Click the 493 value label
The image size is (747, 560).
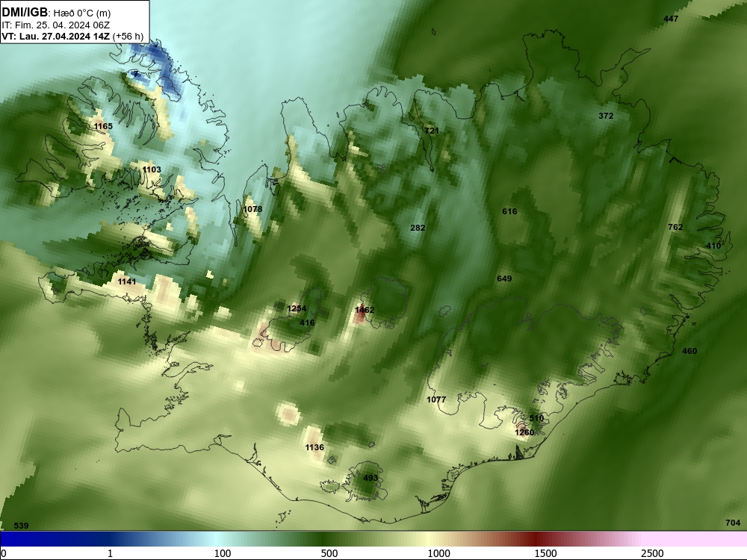(371, 478)
